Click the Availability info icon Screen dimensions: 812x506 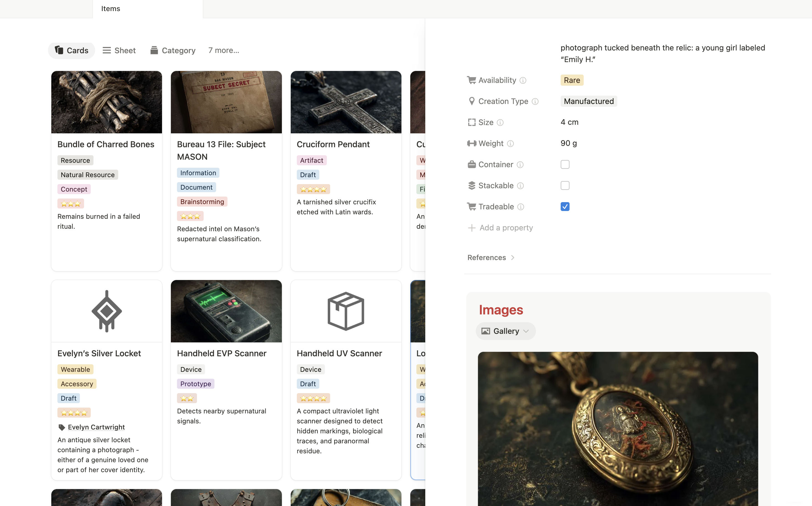tap(523, 80)
